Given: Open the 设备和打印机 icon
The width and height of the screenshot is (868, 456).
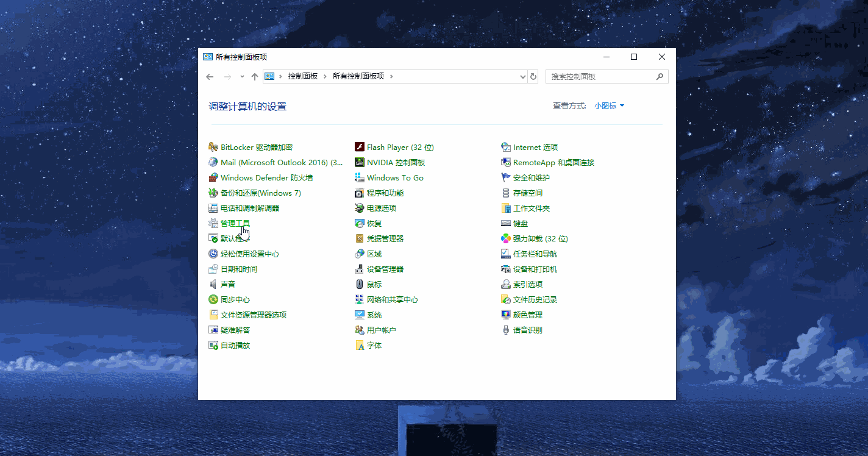Looking at the screenshot, I should click(x=506, y=269).
